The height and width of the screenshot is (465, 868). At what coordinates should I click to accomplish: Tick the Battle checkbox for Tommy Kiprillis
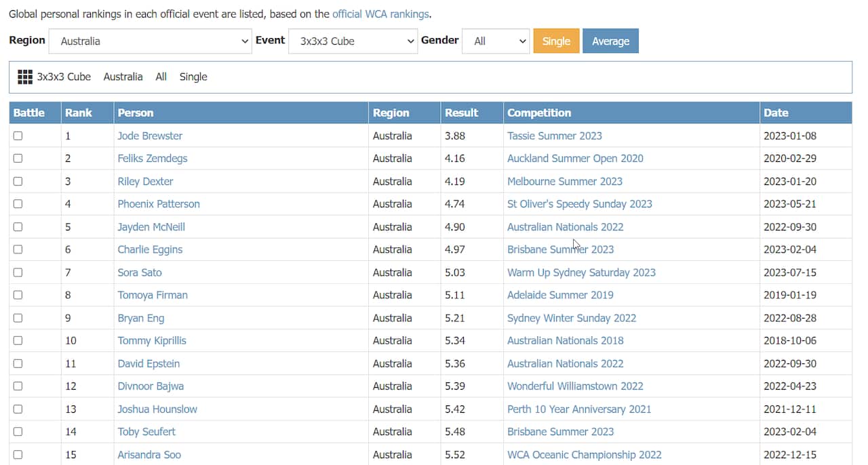(18, 340)
